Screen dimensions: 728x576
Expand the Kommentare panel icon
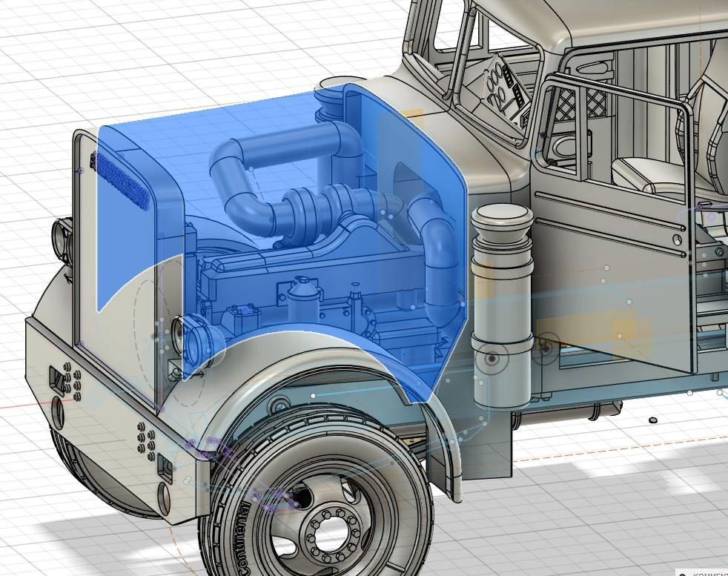coord(682,573)
